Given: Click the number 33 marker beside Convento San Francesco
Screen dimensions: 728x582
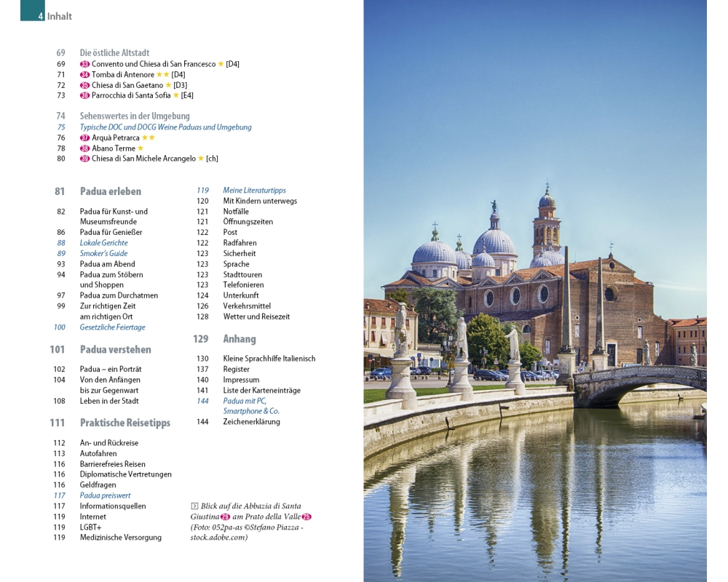Looking at the screenshot, I should (84, 64).
